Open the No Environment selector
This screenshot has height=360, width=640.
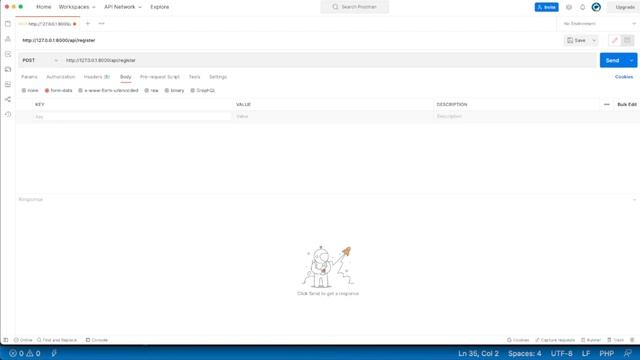click(x=599, y=24)
